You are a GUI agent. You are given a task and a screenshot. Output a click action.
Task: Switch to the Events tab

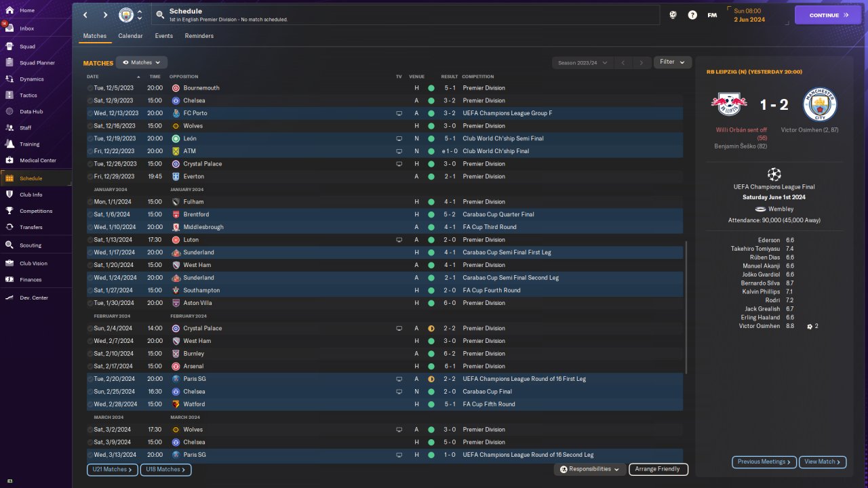point(163,36)
